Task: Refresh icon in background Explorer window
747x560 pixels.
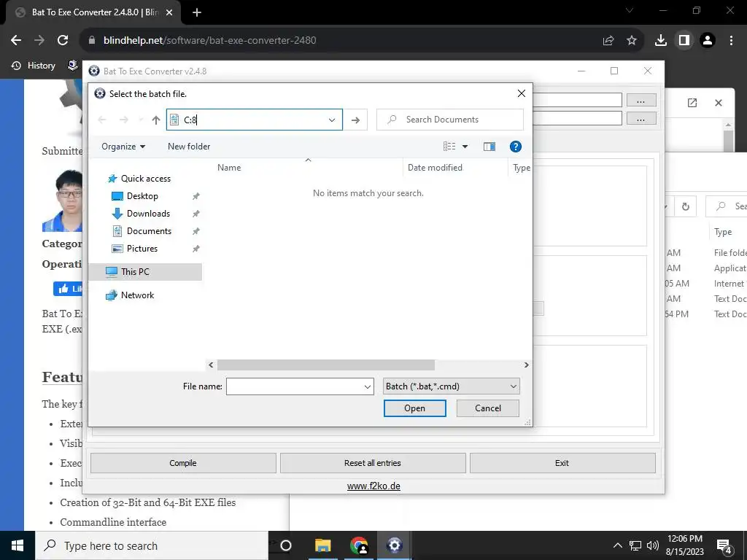Action: pos(686,206)
